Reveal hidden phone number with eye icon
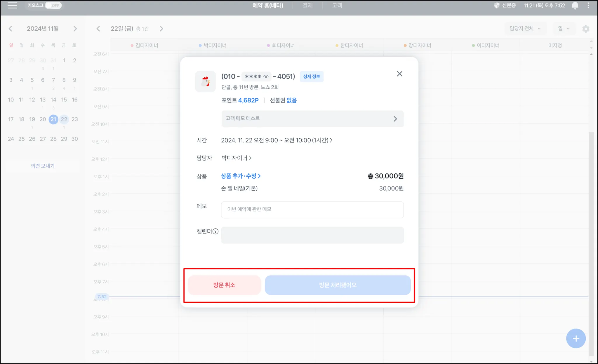 pos(266,77)
